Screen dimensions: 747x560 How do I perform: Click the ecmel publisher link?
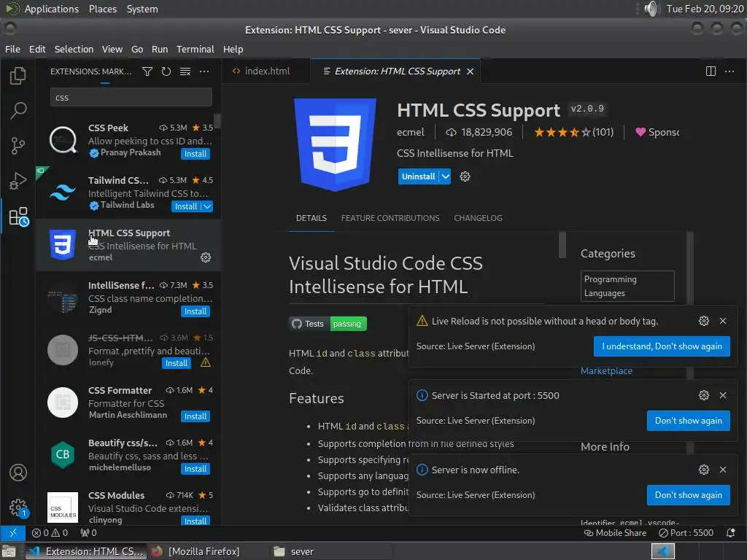point(410,133)
